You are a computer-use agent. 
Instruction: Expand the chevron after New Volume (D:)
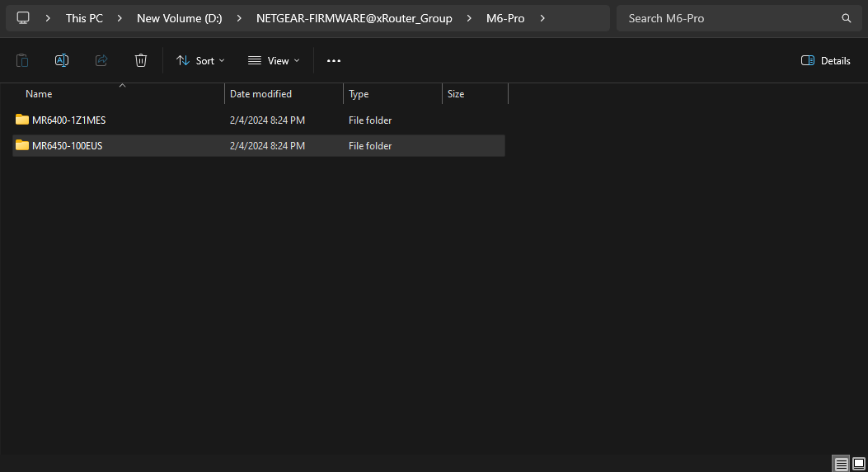click(239, 18)
